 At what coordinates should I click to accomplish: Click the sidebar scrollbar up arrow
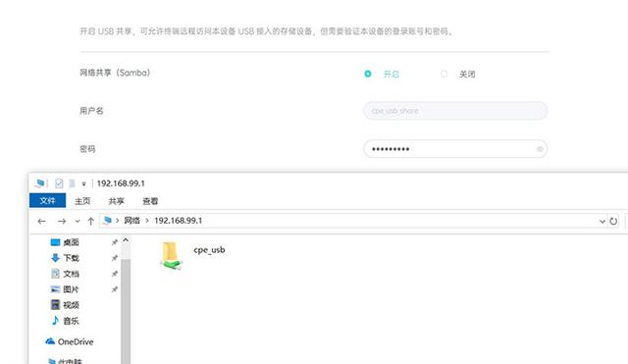point(126,240)
